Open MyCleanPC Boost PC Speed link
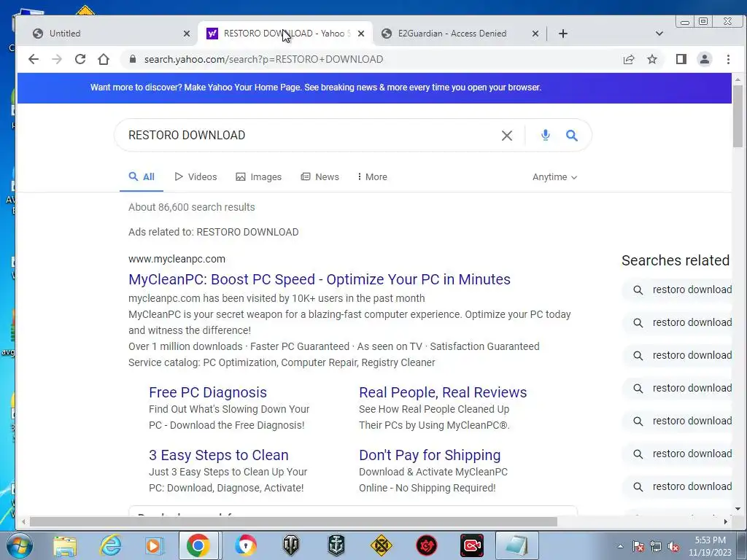 pyautogui.click(x=320, y=279)
